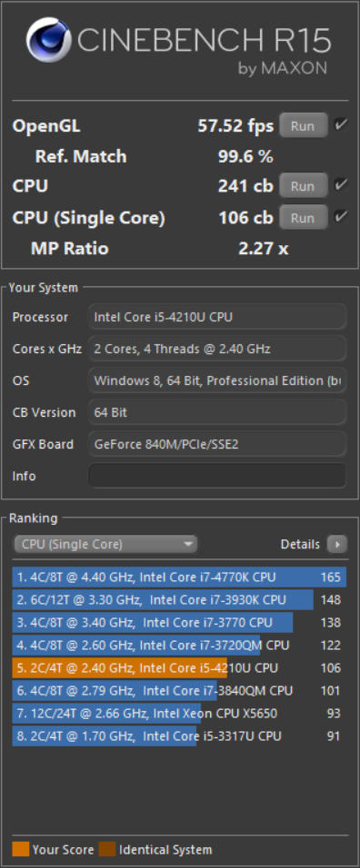Click the 2.27 x MP Ratio value
The image size is (360, 868).
264,249
